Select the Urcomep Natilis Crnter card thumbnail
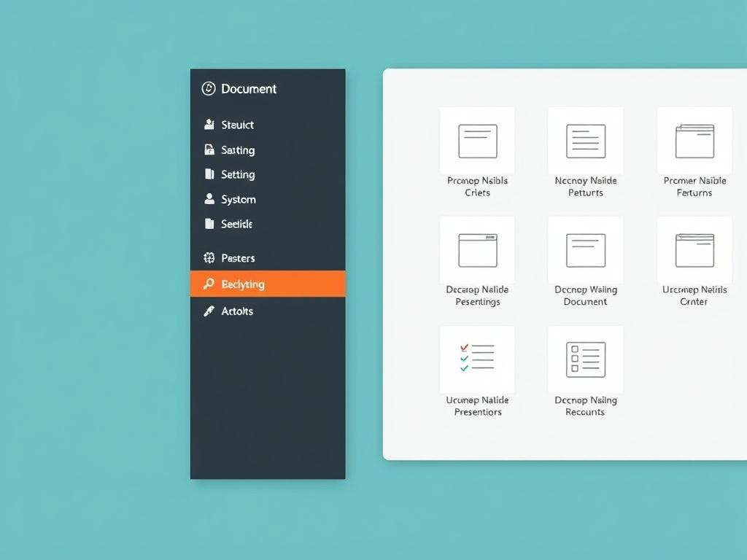Image resolution: width=747 pixels, height=560 pixels. point(694,249)
